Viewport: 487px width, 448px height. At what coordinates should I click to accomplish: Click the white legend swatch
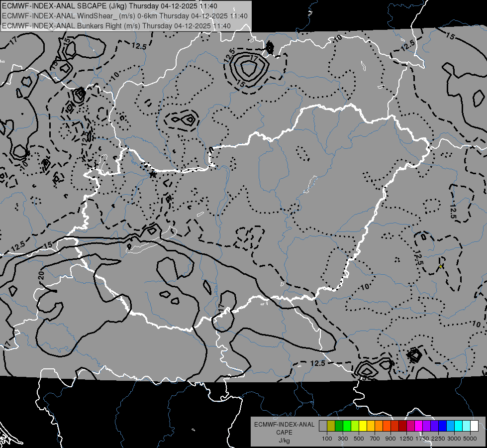point(474,426)
